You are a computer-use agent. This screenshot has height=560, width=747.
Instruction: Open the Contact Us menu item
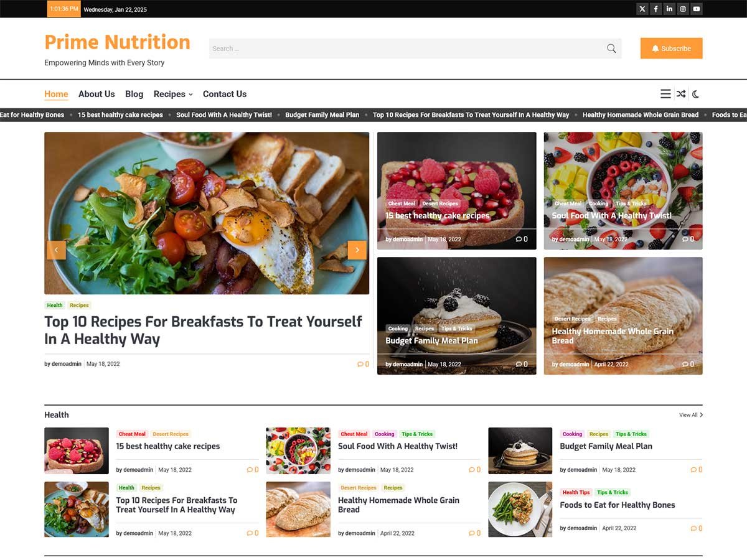click(225, 94)
